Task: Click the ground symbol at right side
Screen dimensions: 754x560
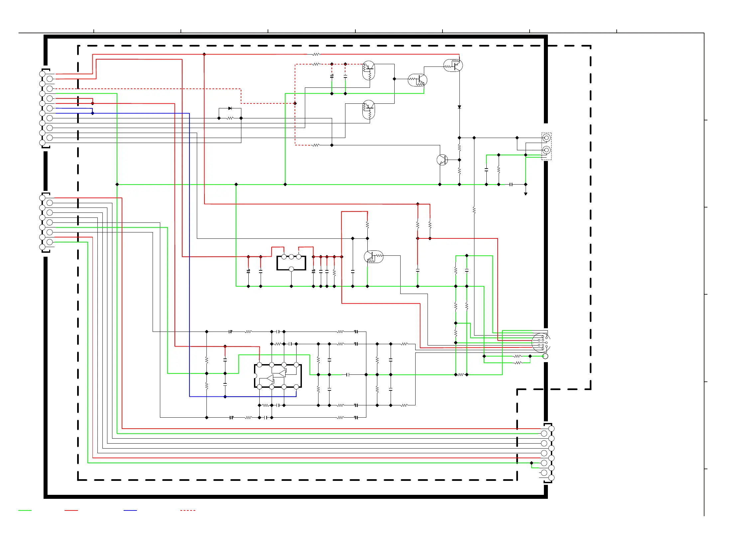Action: coord(525,194)
